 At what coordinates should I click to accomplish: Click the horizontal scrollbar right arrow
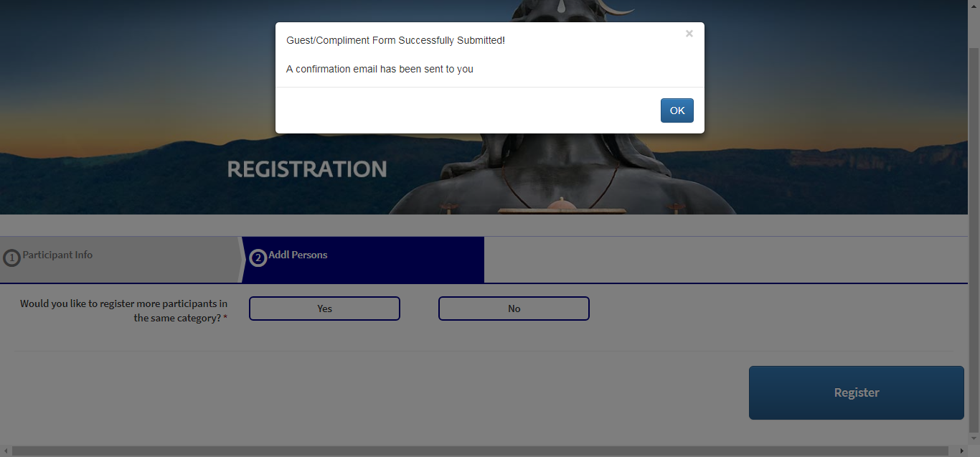tap(963, 451)
